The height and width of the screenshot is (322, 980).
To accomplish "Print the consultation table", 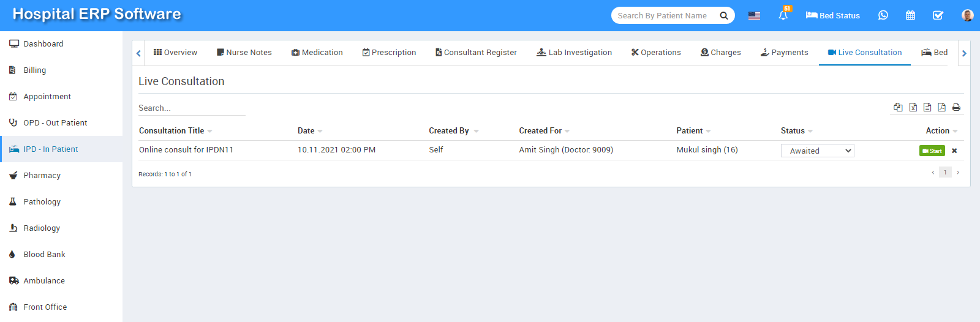I will tap(956, 107).
